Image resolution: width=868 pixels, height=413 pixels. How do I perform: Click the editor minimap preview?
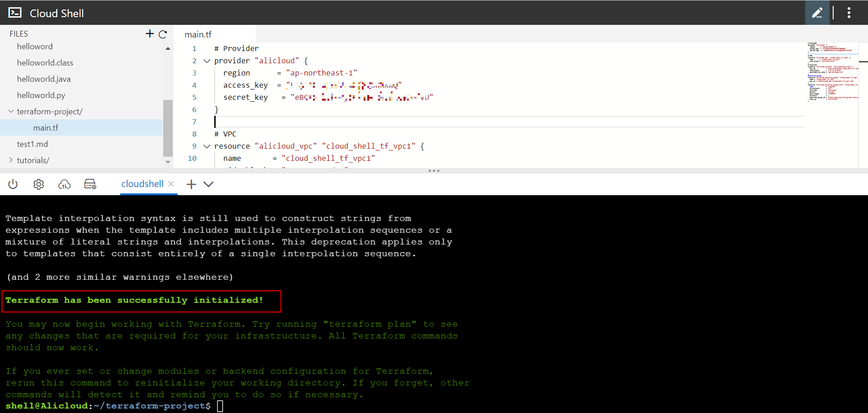click(x=832, y=71)
